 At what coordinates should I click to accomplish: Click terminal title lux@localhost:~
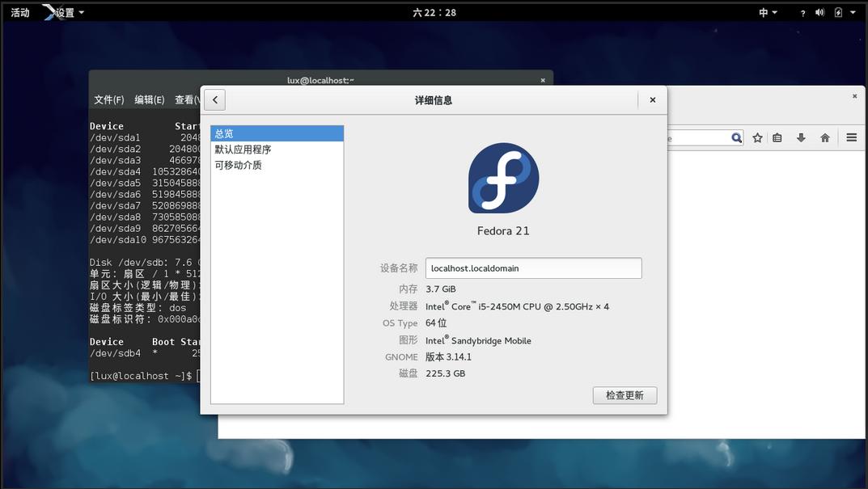pyautogui.click(x=320, y=80)
